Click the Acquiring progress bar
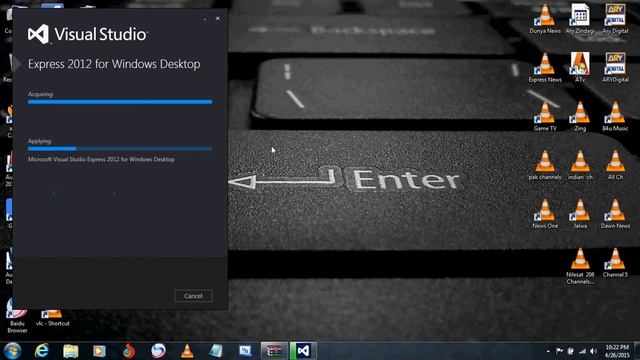The height and width of the screenshot is (360, 640). 120,102
